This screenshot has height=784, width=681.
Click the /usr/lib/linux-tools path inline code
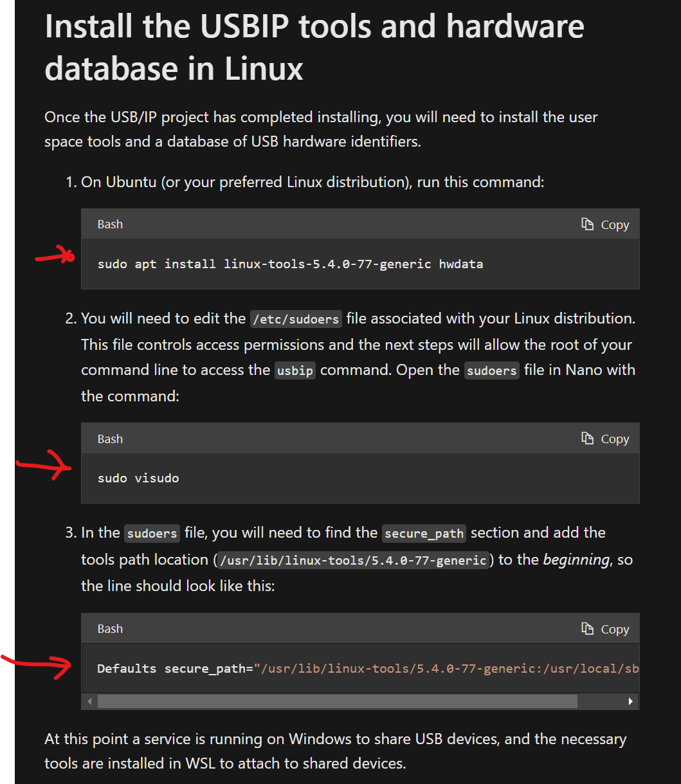(352, 560)
